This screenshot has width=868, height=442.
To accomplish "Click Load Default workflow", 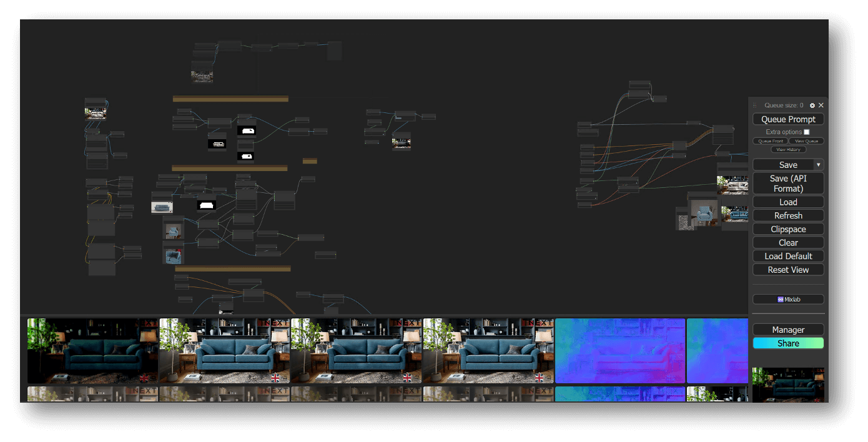I will (788, 256).
